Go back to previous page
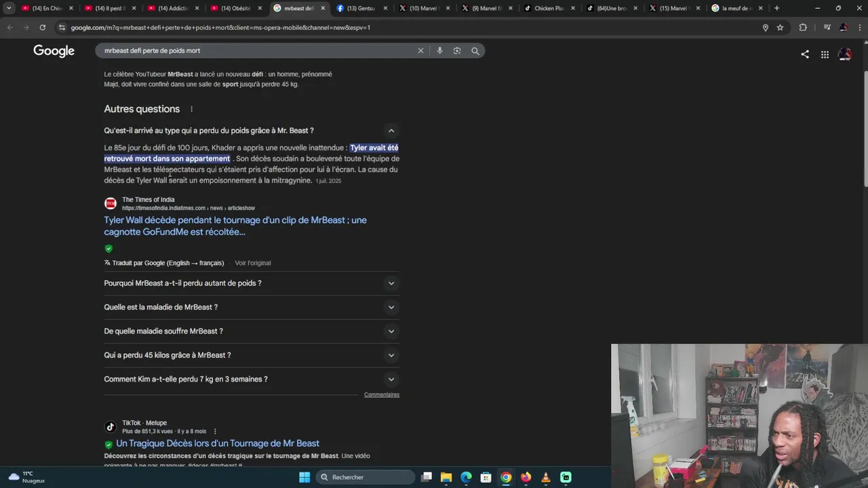868x488 pixels. tap(9, 28)
